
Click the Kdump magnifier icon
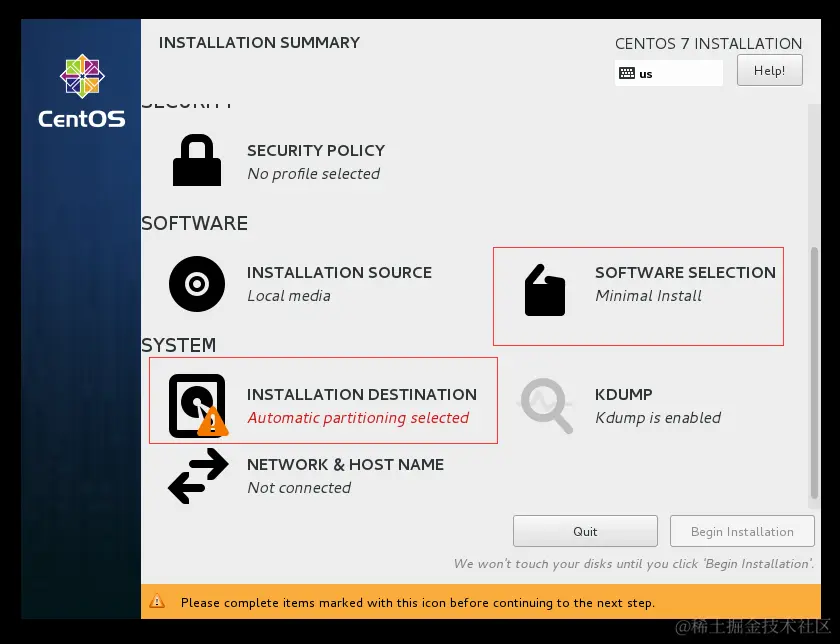pyautogui.click(x=546, y=405)
